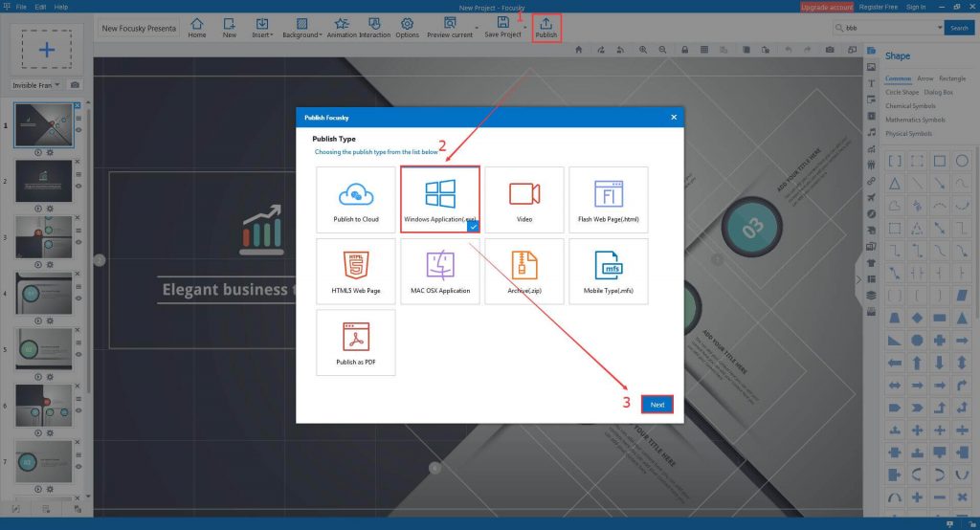Pick the MAC OSX Application option
980x530 pixels.
440,271
